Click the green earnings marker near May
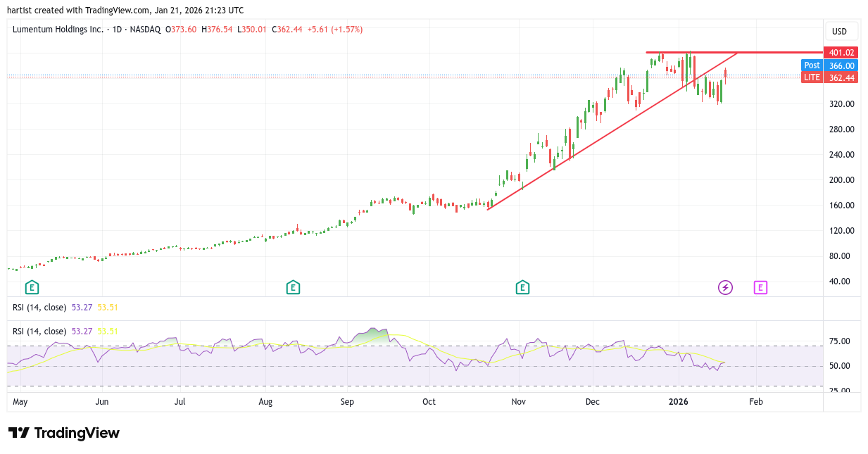 click(32, 287)
